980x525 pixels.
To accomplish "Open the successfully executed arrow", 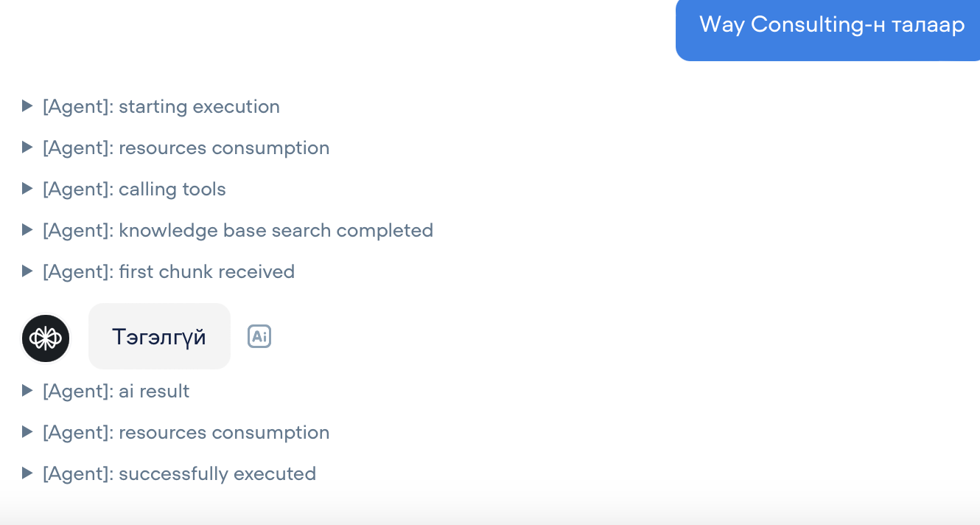I will [x=28, y=473].
